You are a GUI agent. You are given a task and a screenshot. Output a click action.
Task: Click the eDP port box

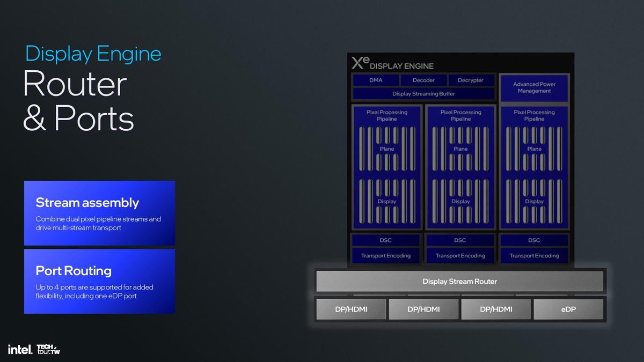[x=568, y=309]
